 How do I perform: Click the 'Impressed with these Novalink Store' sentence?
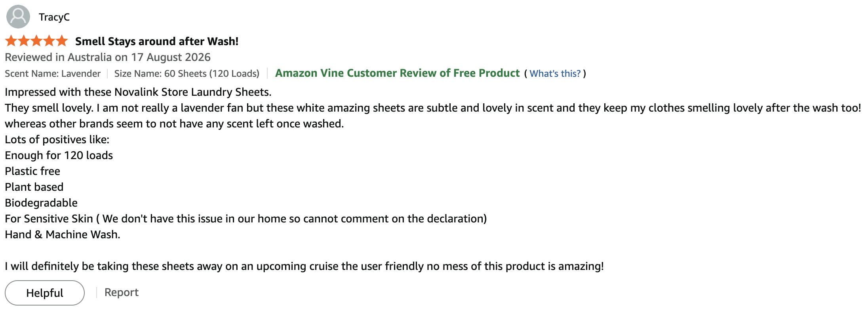(x=138, y=92)
